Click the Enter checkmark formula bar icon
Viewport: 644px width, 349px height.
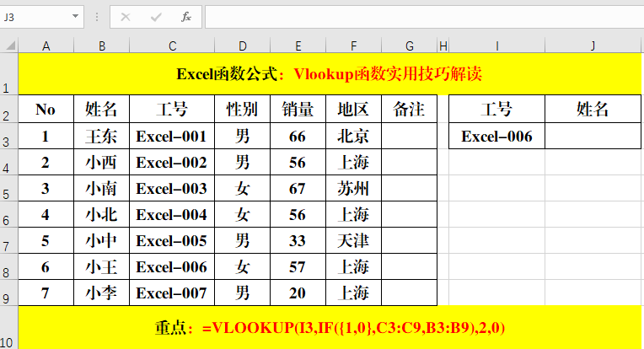pyautogui.click(x=156, y=17)
